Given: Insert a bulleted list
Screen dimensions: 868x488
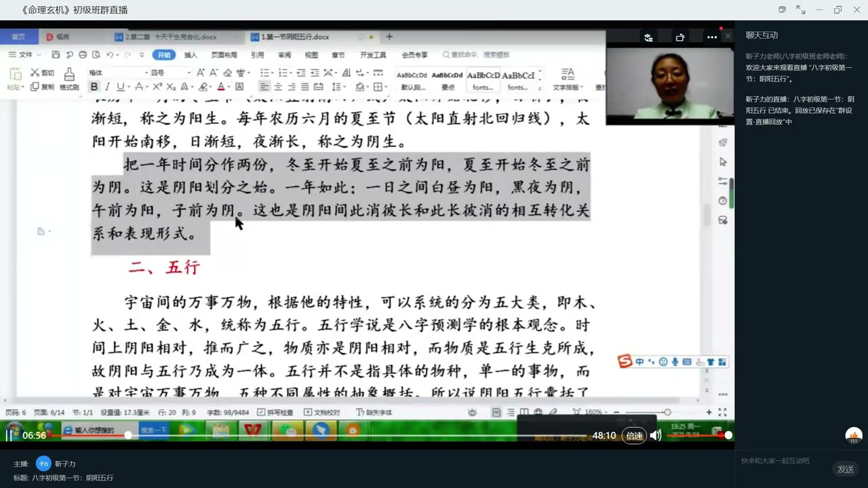Looking at the screenshot, I should 266,73.
